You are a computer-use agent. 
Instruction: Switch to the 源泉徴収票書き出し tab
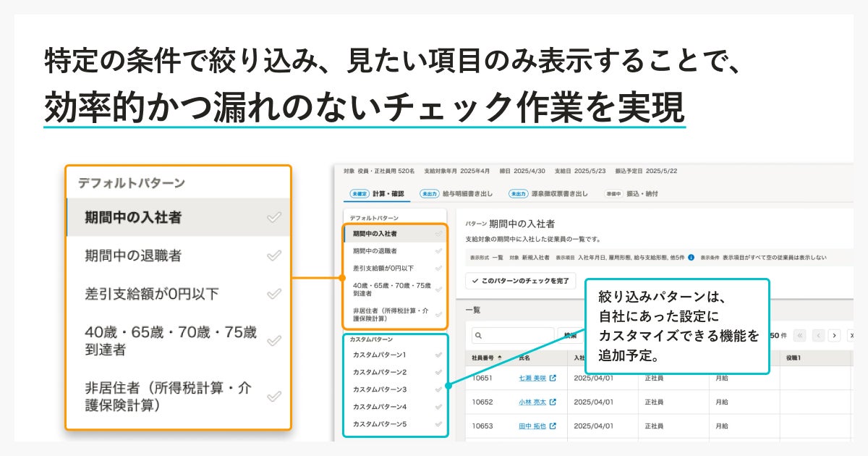(x=547, y=194)
